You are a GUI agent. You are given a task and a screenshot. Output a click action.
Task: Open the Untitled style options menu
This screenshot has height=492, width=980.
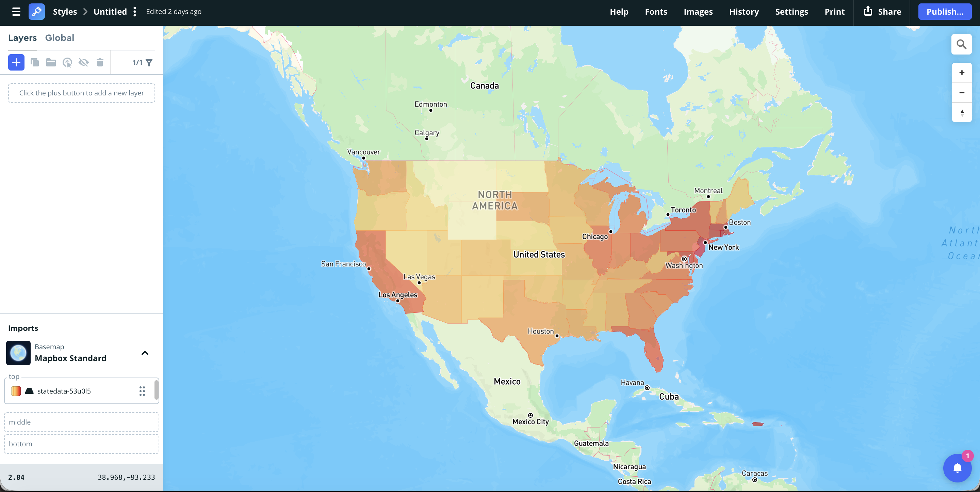135,12
